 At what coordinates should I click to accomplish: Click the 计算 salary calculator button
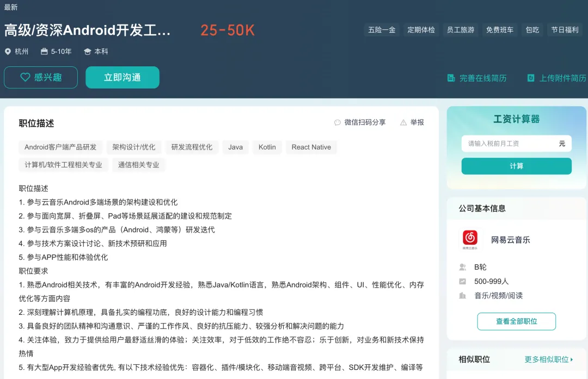click(516, 166)
